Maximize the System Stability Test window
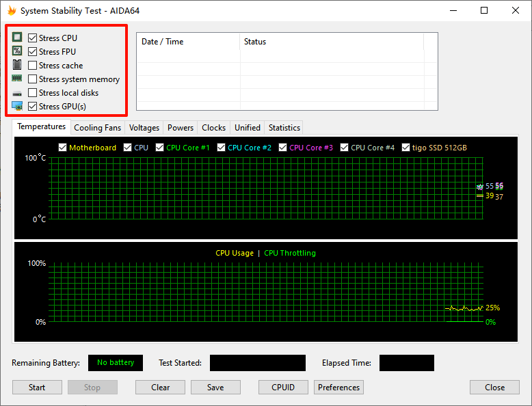 (484, 10)
